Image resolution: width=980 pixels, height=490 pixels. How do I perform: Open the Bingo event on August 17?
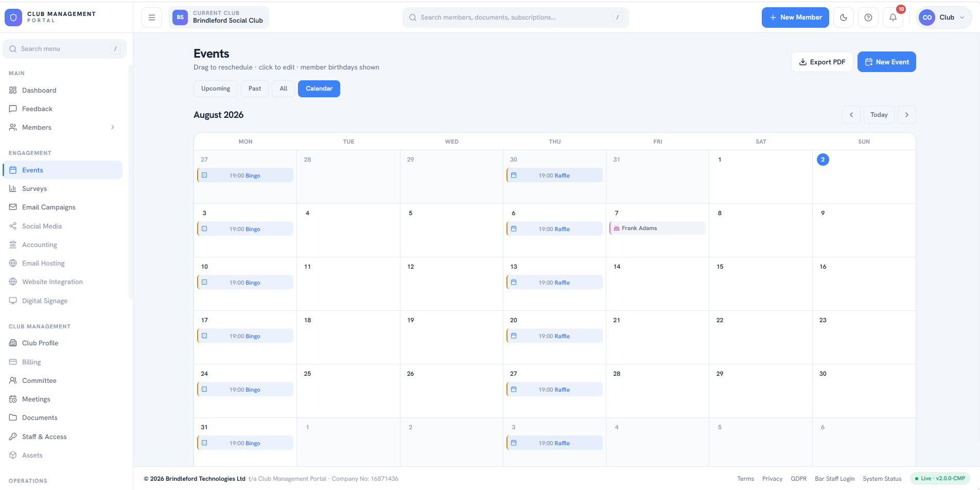(245, 336)
